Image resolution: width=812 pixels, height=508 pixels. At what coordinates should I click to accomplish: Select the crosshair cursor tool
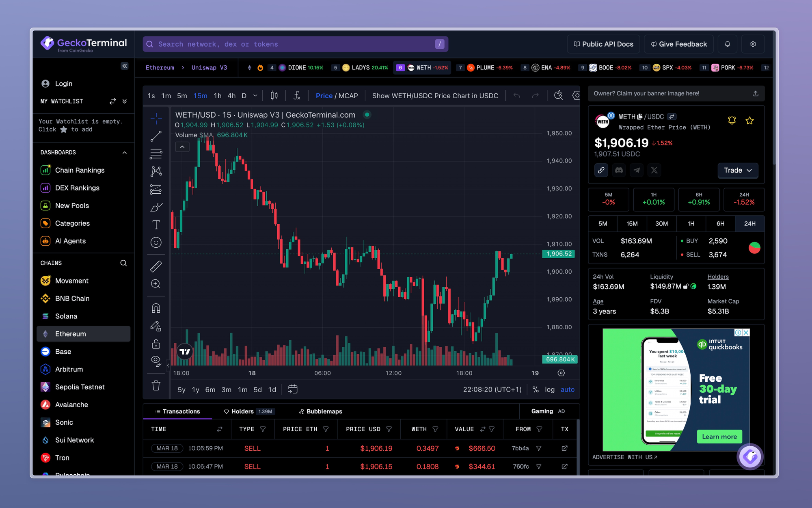pos(156,119)
